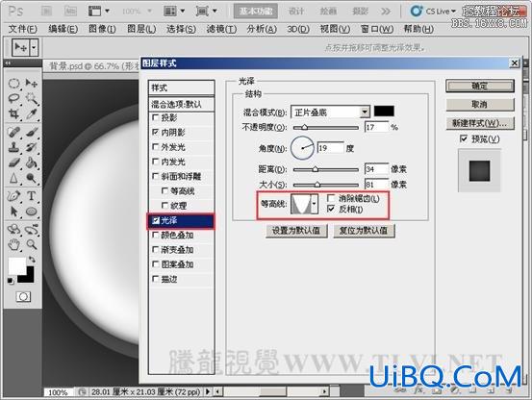
Task: Cancel the dialog with 取消
Action: (480, 105)
